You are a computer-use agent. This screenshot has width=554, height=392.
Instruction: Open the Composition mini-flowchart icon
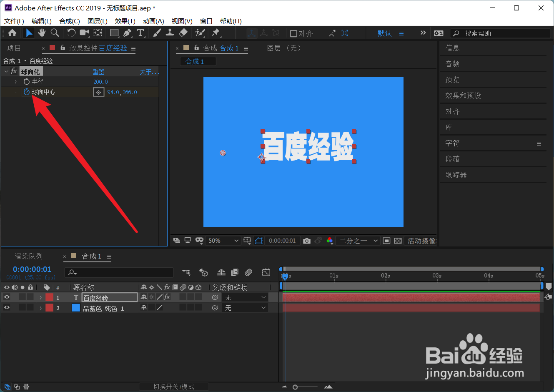186,272
